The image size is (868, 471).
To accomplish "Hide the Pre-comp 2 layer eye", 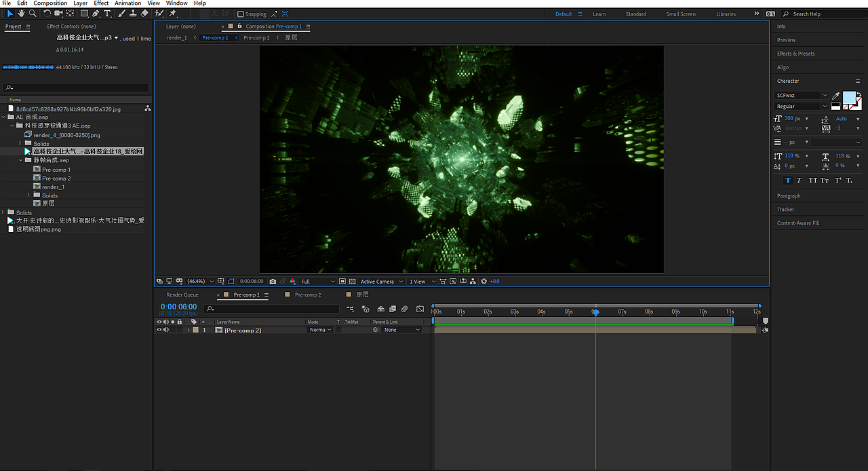I will pyautogui.click(x=159, y=330).
